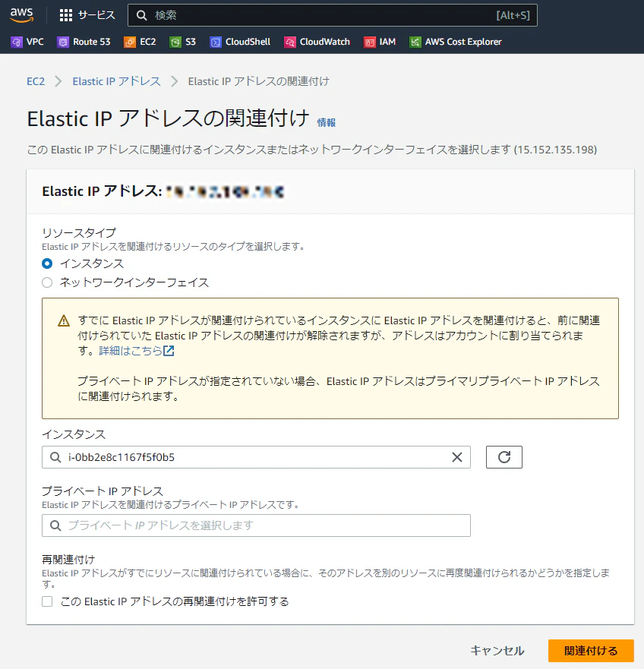Click the AWS Cost Explorer icon

click(415, 42)
